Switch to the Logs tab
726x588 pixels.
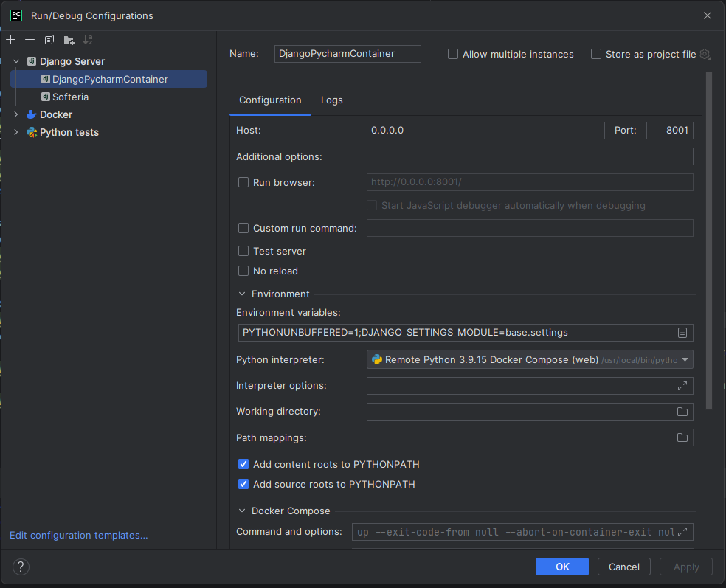tap(331, 100)
